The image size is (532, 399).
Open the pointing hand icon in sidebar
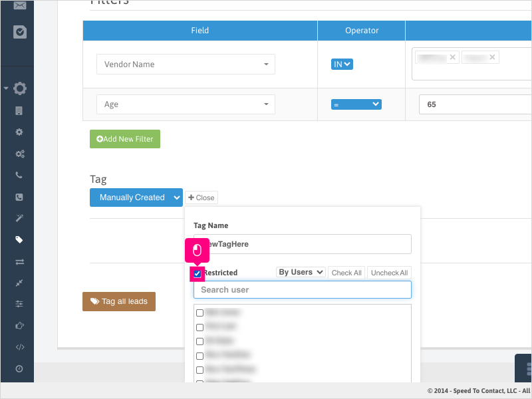point(20,326)
